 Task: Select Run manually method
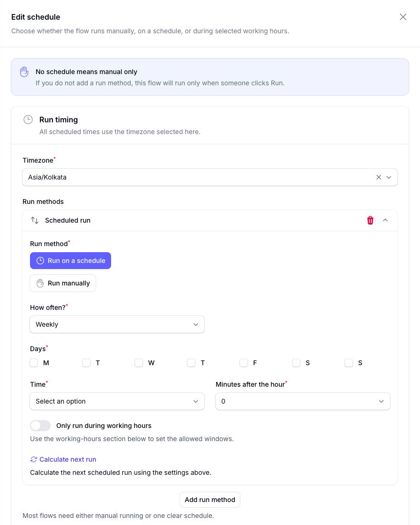pos(63,283)
